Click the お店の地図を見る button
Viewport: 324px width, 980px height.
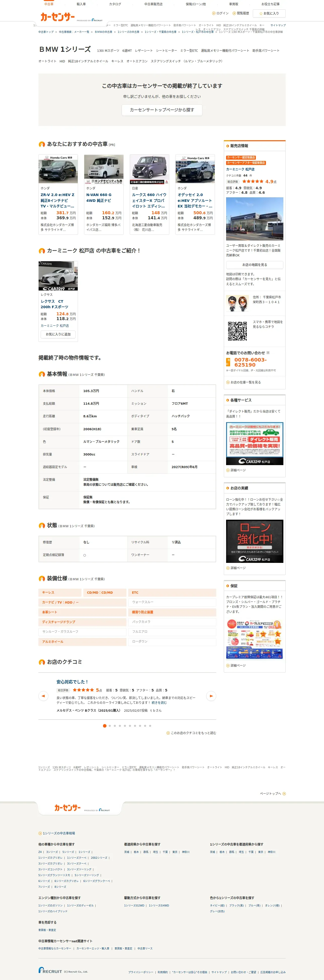click(x=255, y=265)
